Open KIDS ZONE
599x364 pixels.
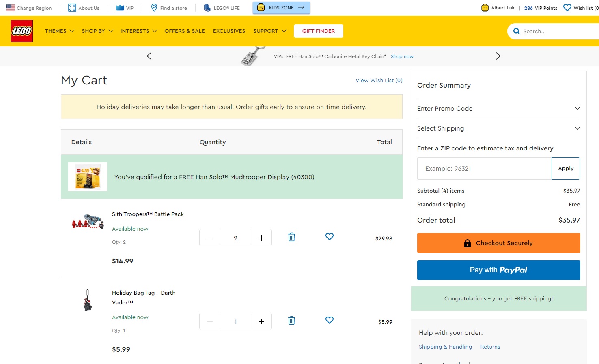(281, 8)
